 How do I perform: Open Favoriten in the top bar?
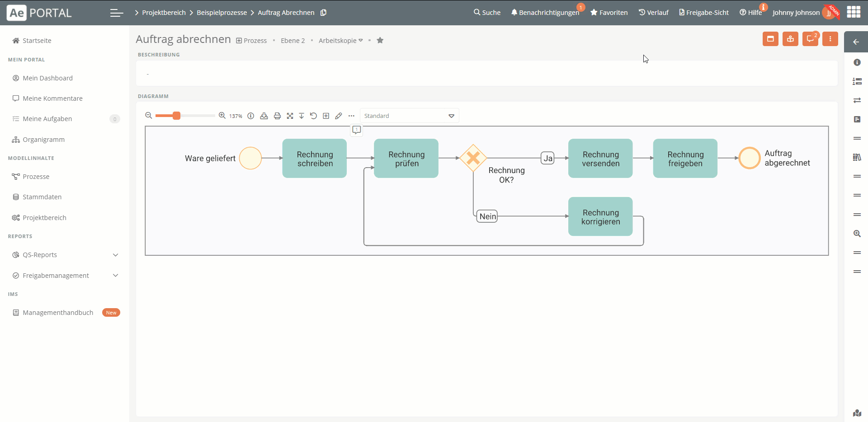[609, 13]
